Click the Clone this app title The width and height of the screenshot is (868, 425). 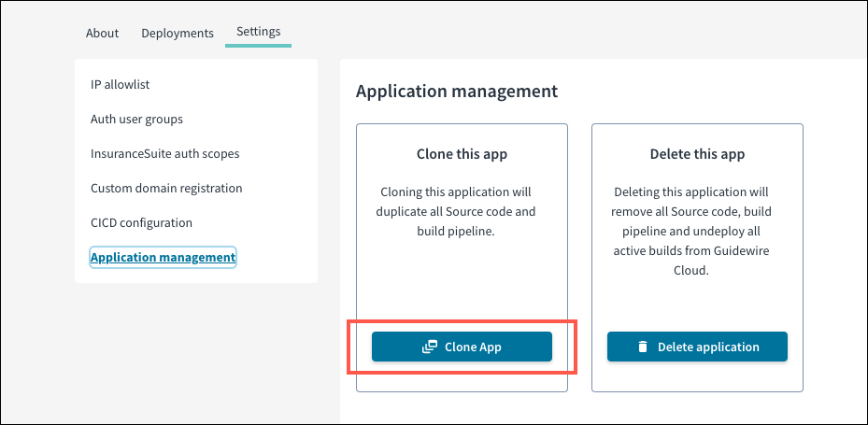click(x=462, y=154)
